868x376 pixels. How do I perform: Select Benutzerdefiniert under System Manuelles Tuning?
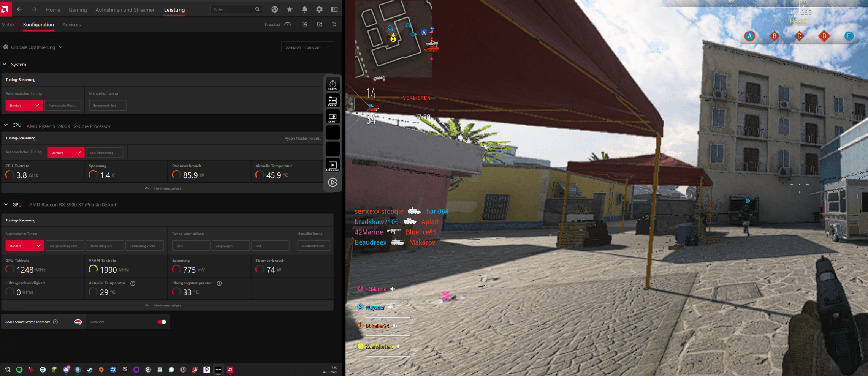point(108,106)
